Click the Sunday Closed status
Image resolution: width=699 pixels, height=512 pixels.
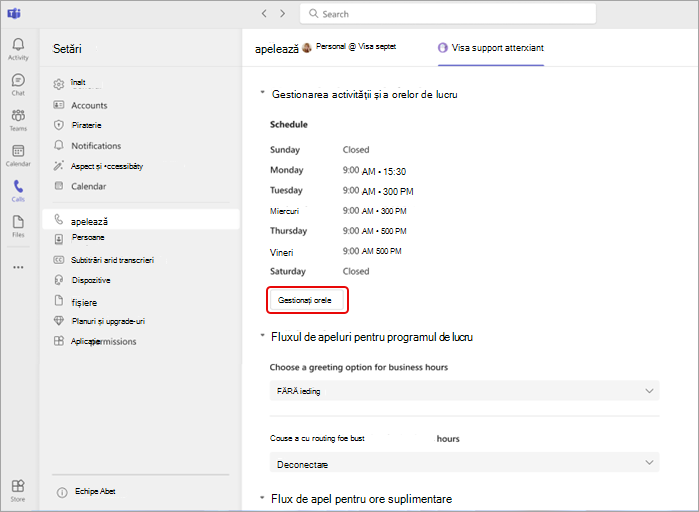tap(356, 150)
